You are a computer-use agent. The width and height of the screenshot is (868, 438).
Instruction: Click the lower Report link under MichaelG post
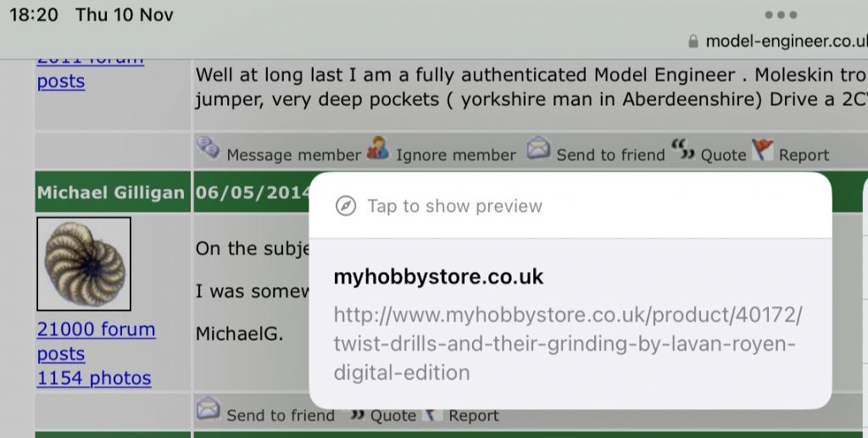point(473,415)
